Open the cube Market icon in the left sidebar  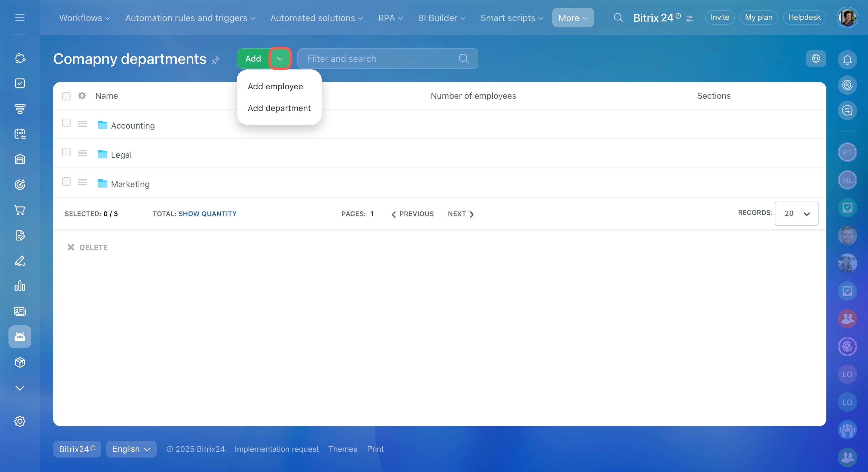tap(20, 362)
